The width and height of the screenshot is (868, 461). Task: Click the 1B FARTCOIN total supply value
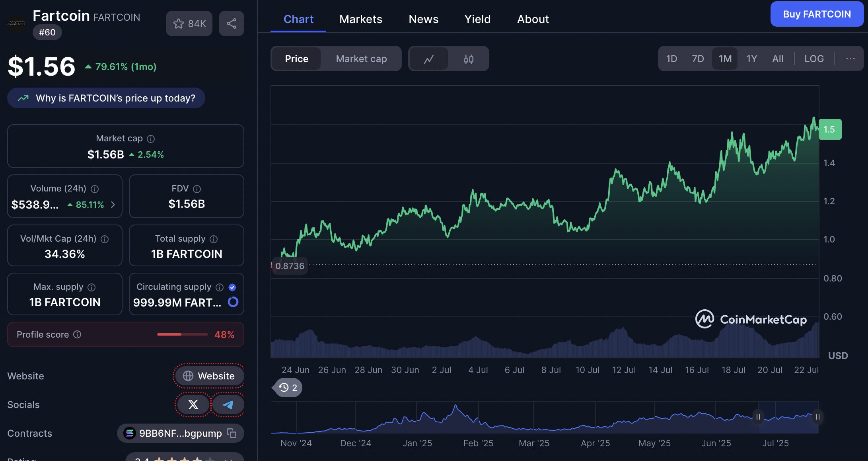(x=187, y=254)
